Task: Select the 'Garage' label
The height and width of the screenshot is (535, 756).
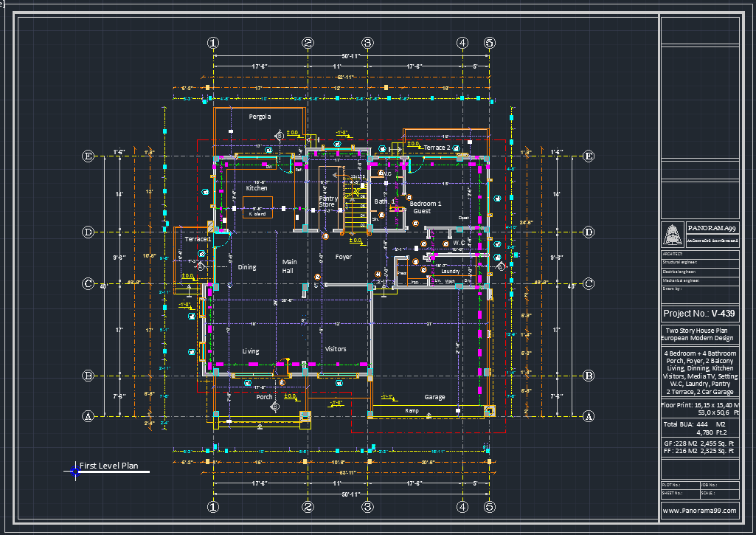Action: click(434, 397)
